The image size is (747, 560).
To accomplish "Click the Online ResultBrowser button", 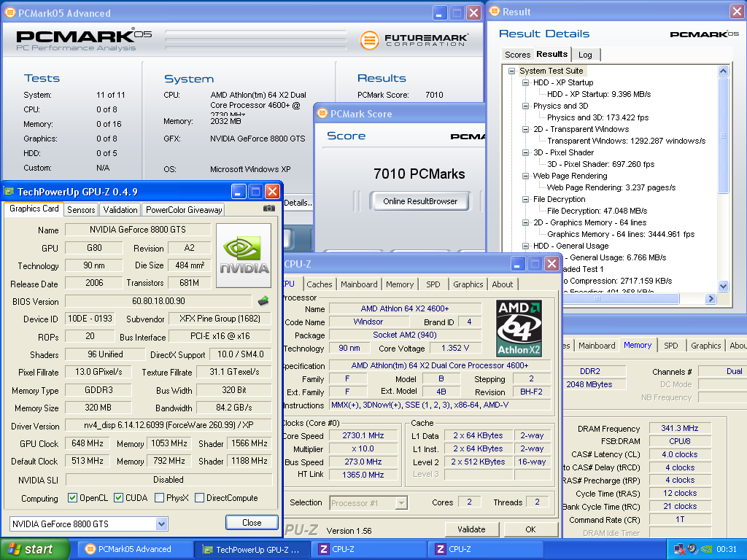I will (x=419, y=201).
